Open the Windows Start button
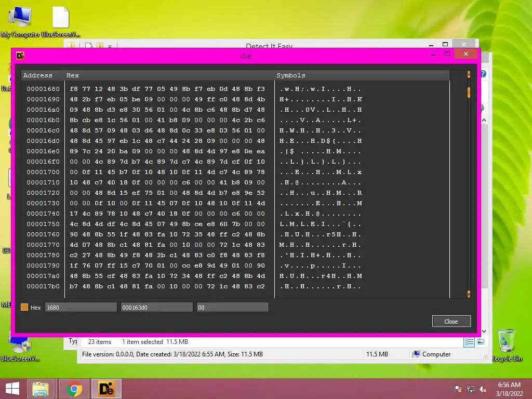 click(12, 389)
